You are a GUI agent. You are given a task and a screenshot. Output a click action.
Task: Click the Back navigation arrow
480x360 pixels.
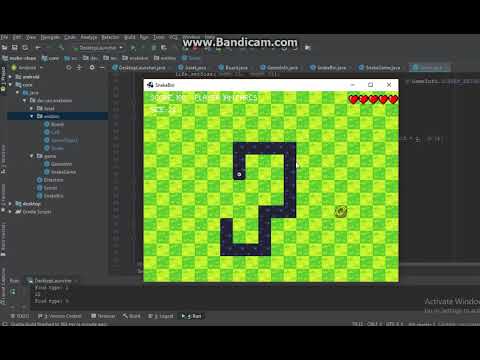click(x=38, y=48)
